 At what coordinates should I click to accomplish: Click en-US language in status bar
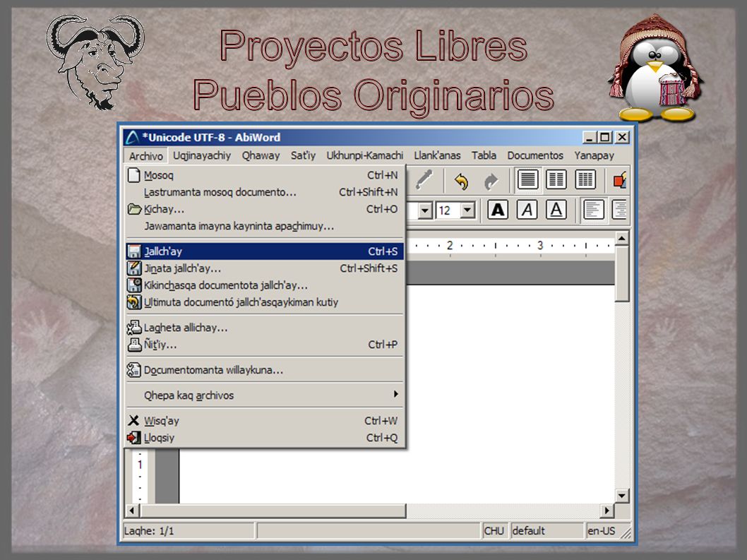602,530
